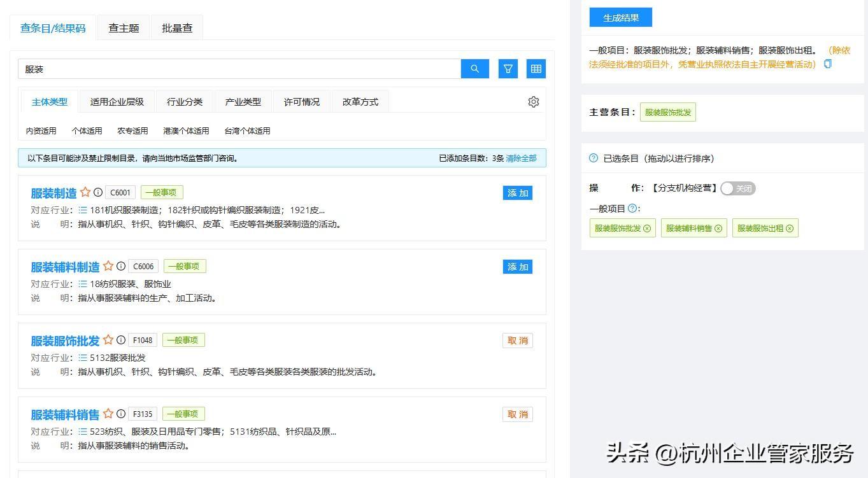The width and height of the screenshot is (868, 478).
Task: Cancel 服装服饰批发 with its 取消 button
Action: [x=518, y=341]
